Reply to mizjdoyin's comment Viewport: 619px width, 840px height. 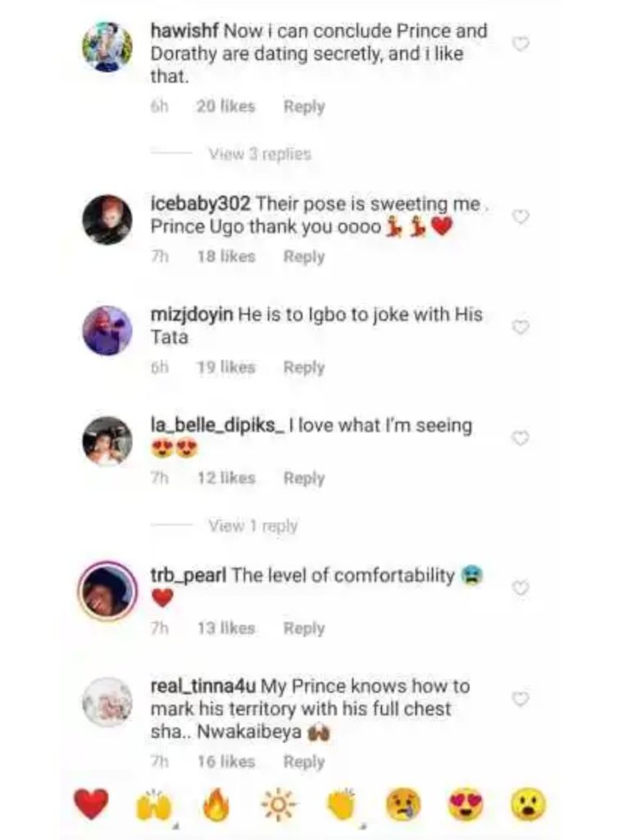tap(304, 367)
